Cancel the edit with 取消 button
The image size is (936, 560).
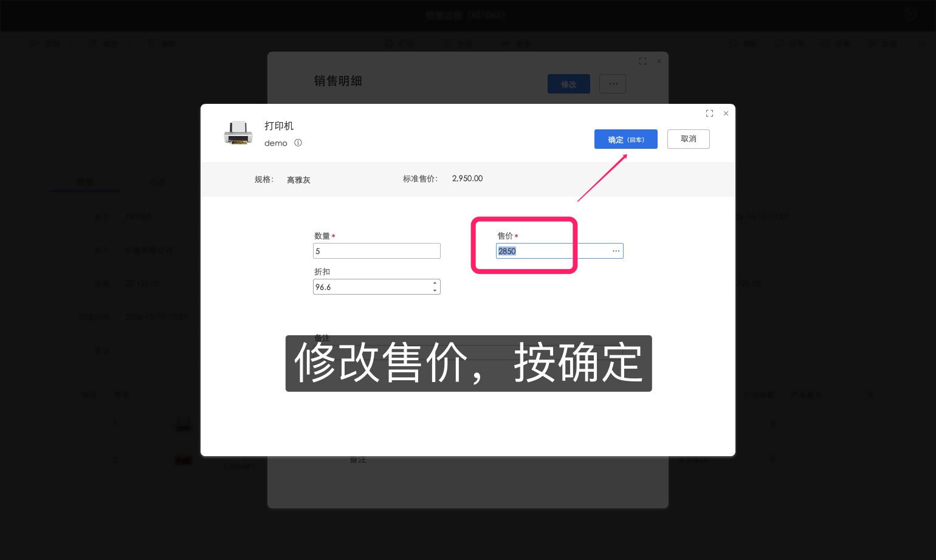click(x=688, y=139)
